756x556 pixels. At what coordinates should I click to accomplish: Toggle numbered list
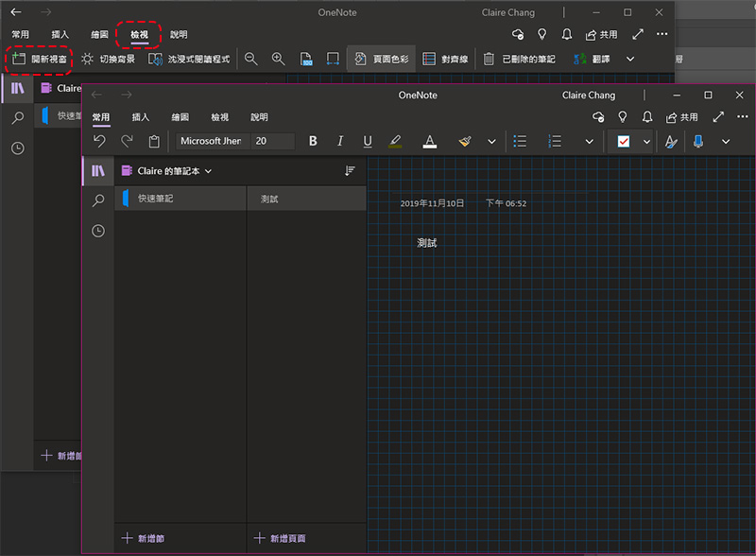coord(555,141)
